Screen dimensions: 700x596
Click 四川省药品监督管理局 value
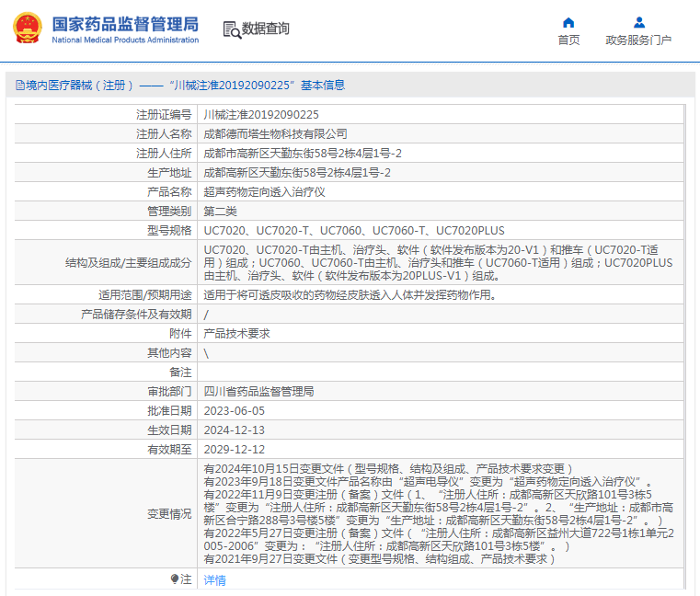click(x=258, y=392)
